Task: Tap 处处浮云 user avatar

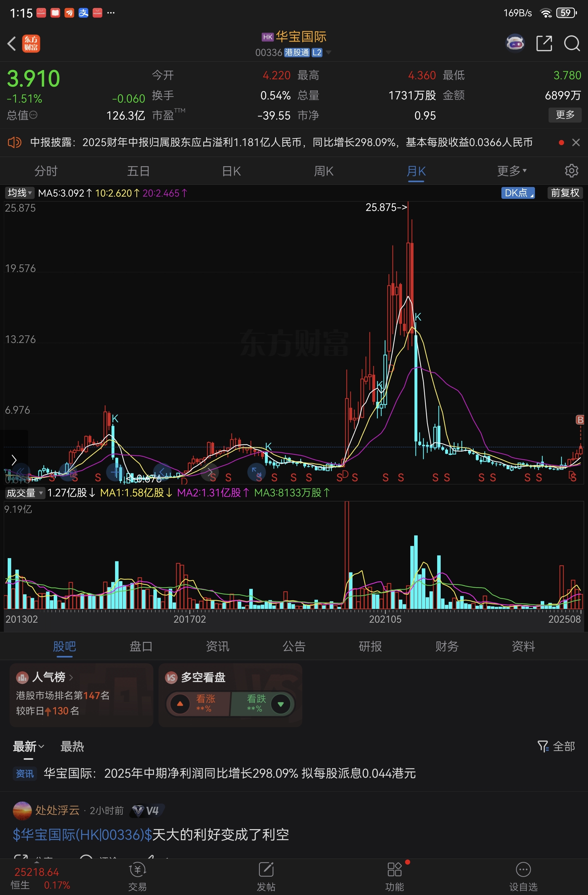Action: click(x=22, y=810)
